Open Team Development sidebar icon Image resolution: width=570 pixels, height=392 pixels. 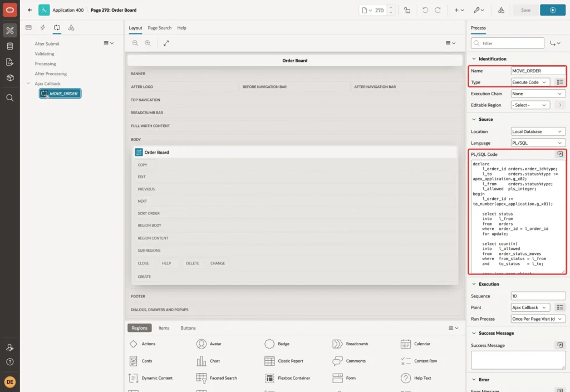10,62
